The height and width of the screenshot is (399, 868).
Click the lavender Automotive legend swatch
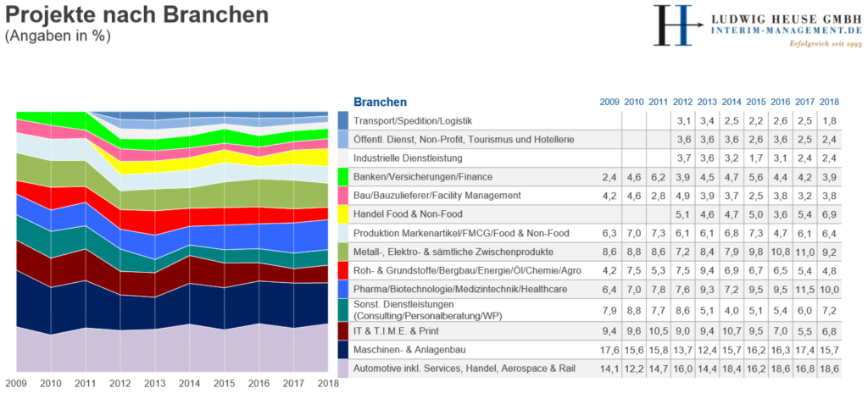tap(343, 369)
